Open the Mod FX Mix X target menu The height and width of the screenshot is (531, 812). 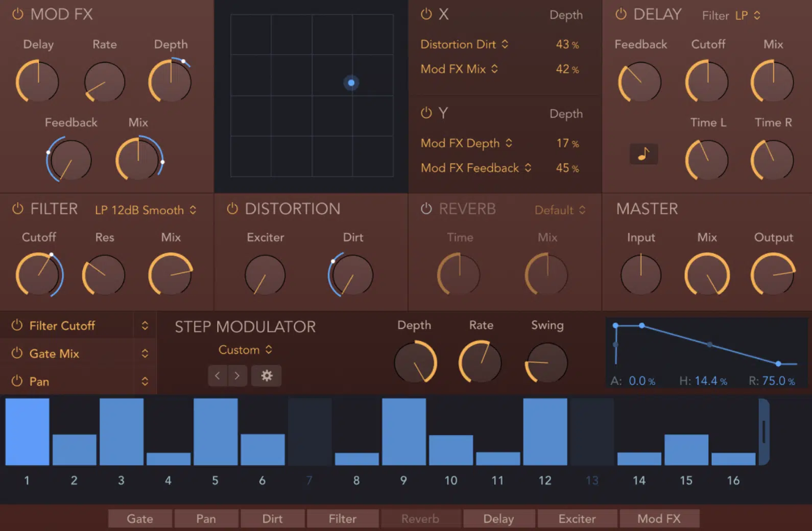459,69
